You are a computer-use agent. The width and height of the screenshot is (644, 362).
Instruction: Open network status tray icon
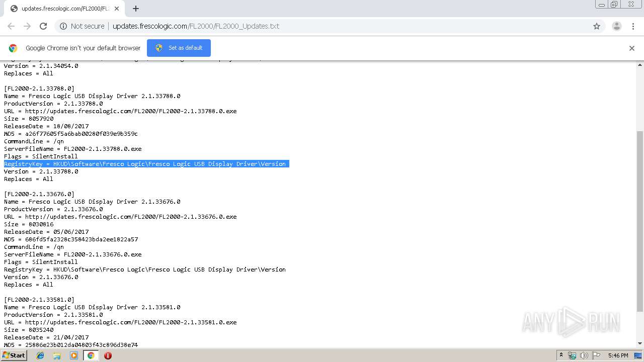[x=572, y=355]
